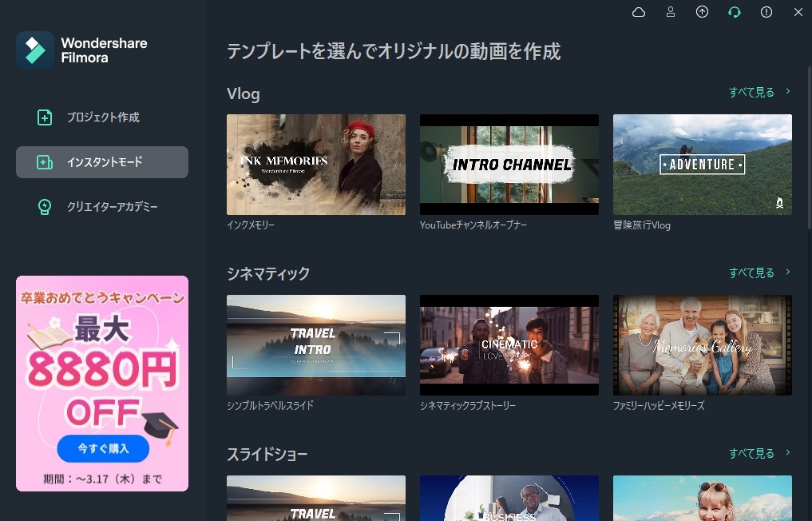This screenshot has width=812, height=521.
Task: Click the スライドショー section heading
Action: [x=267, y=454]
